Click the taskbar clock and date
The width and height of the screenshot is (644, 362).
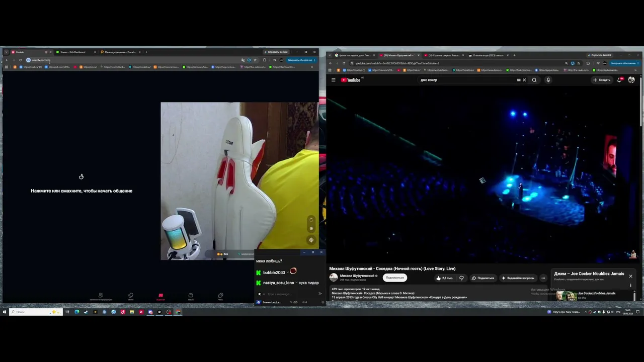628,312
